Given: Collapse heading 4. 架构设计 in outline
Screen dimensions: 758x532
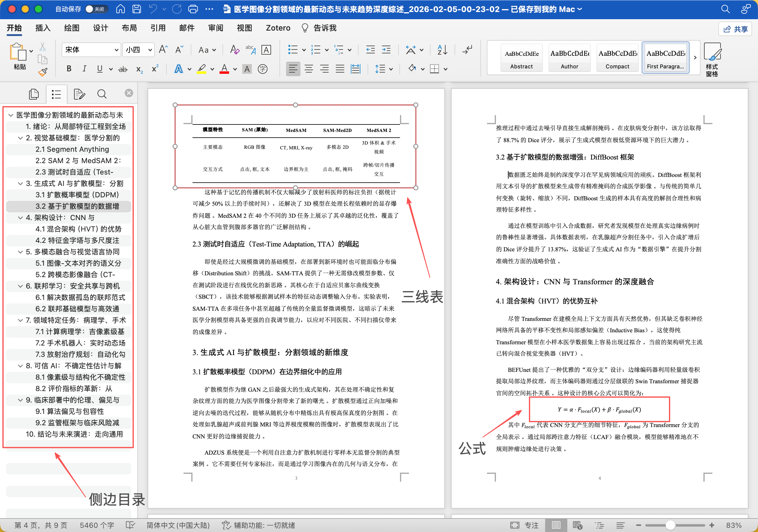Looking at the screenshot, I should tap(20, 218).
